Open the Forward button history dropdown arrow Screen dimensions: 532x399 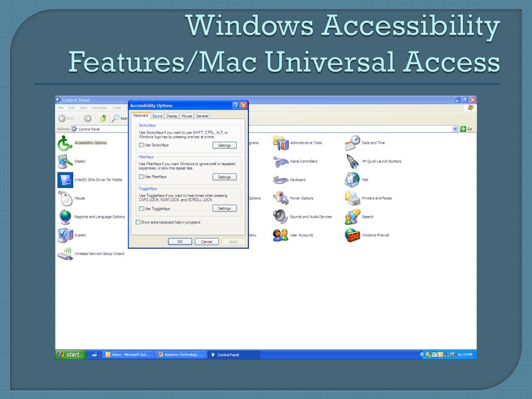(96, 118)
